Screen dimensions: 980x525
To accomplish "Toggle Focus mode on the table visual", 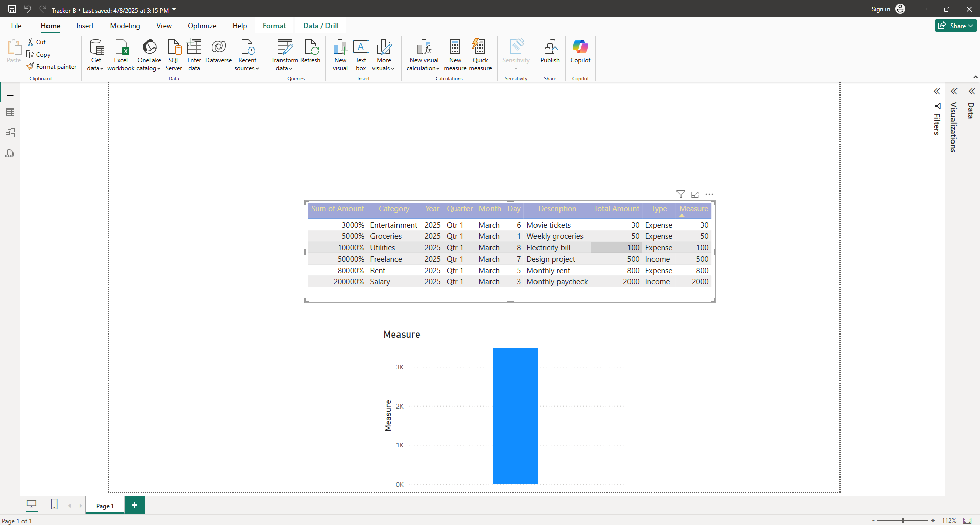I will (695, 194).
